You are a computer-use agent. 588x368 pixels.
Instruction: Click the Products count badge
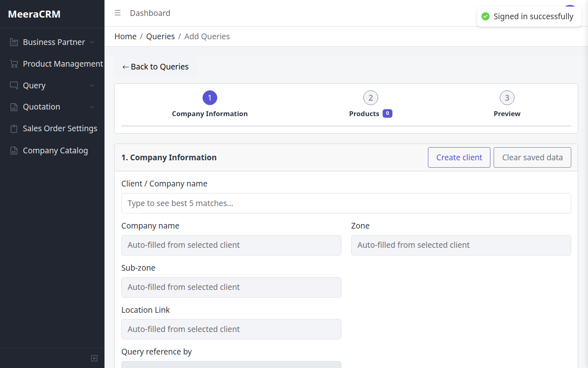[x=388, y=113]
